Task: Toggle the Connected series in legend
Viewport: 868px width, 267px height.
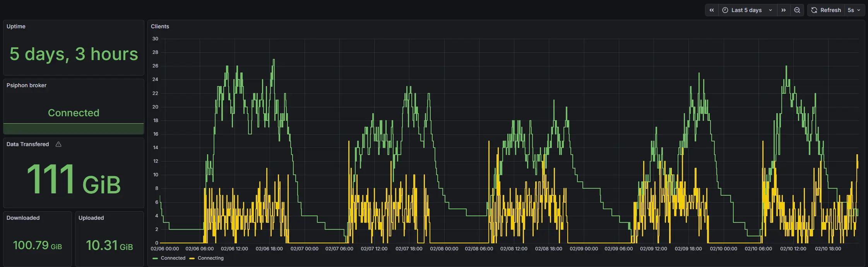Action: pos(173,258)
